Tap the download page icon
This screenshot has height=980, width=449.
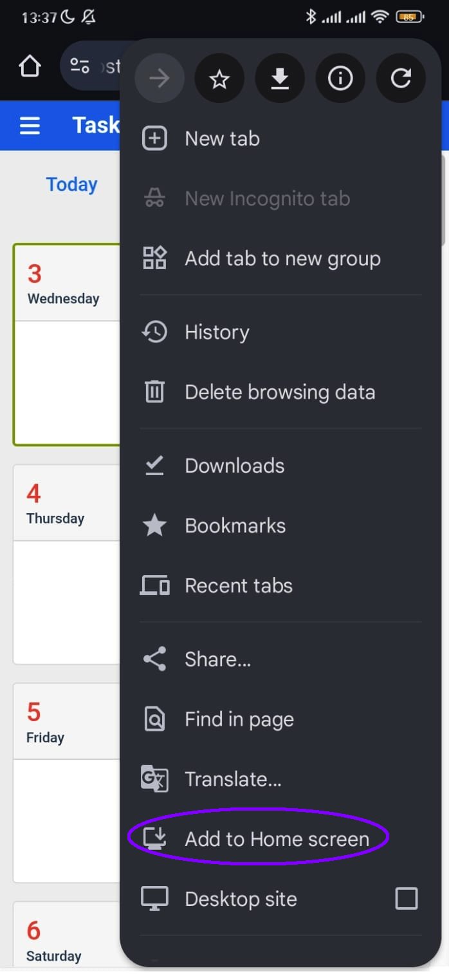click(280, 79)
